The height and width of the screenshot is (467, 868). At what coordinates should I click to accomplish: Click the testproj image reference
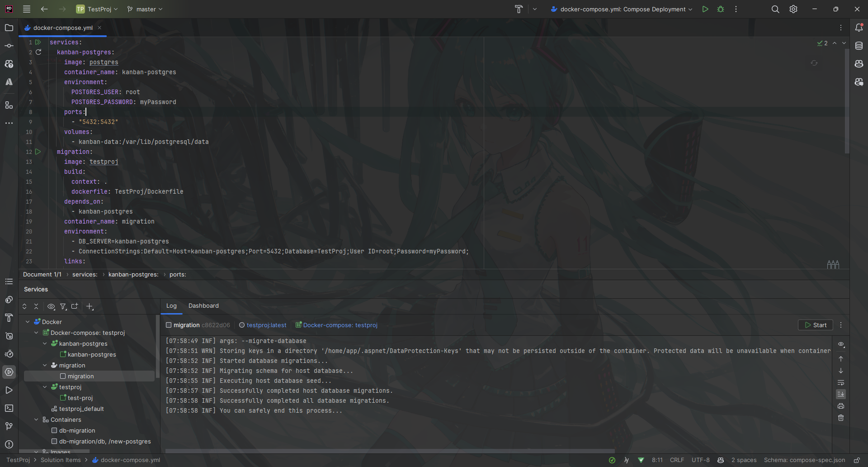click(x=104, y=162)
